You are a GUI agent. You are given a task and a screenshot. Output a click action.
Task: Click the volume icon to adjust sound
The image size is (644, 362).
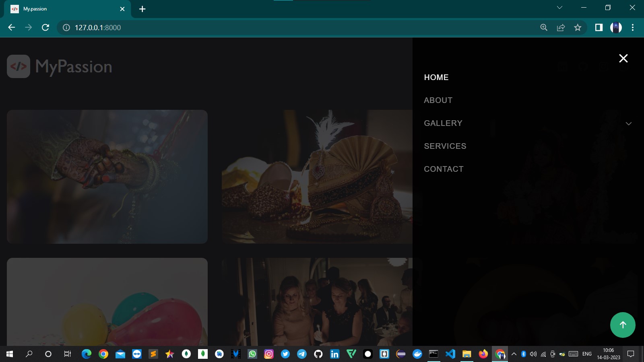533,355
